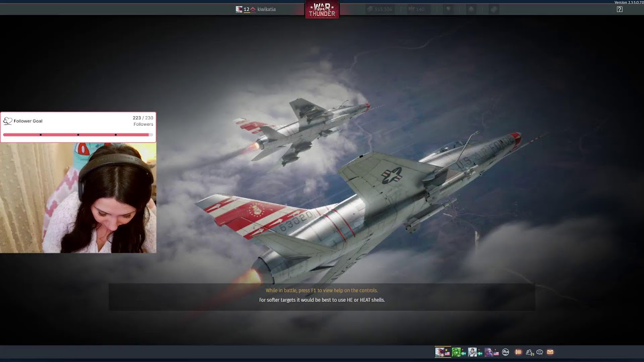Click the Follower Goal heart icon
Viewport: 644px width, 362px height.
coord(8,121)
